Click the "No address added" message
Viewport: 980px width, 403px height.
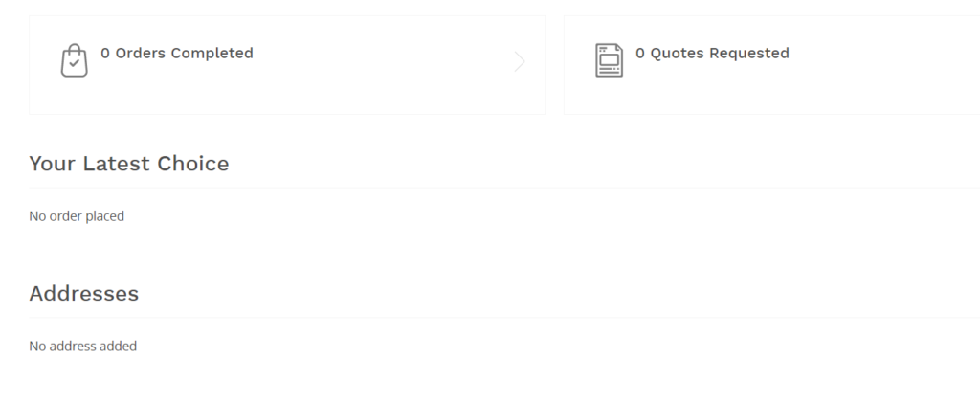point(83,346)
